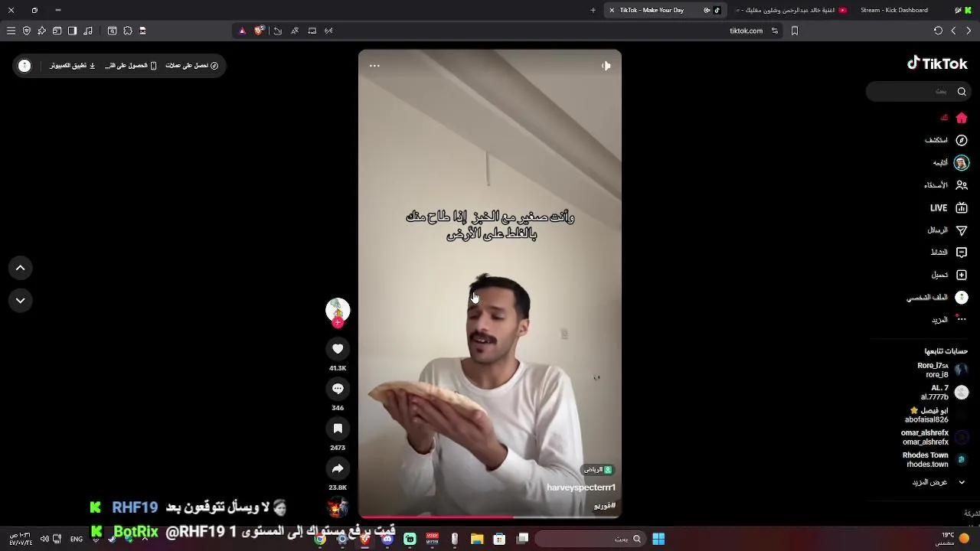
Task: Open the music note playlist icon
Action: 88,31
